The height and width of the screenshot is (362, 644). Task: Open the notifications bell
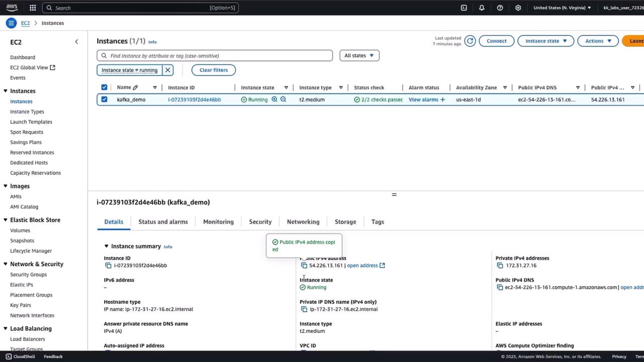(481, 8)
